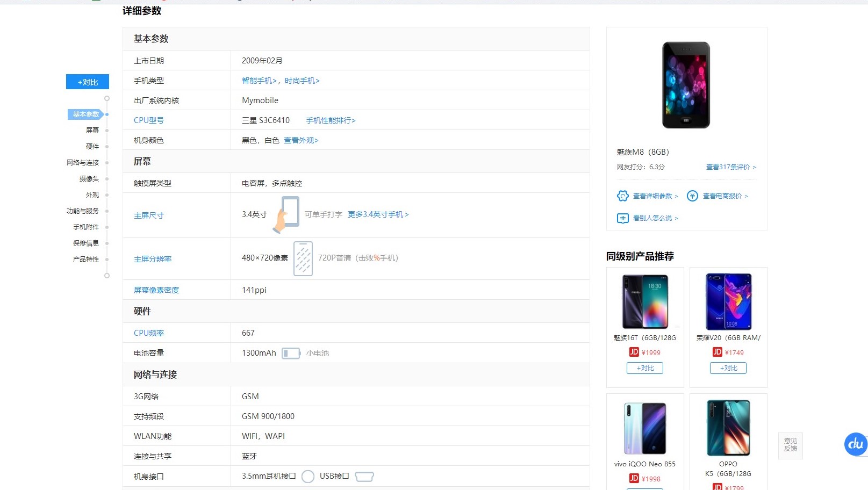
Task: Open the vivo iQOO Neo 855 thumbnail
Action: pyautogui.click(x=645, y=428)
